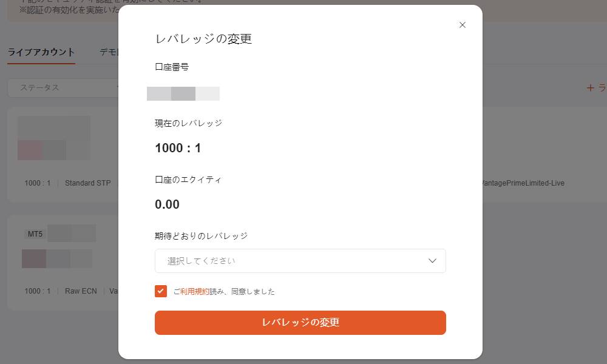Select the masked 口座番号 account number
The height and width of the screenshot is (364, 607).
(183, 93)
